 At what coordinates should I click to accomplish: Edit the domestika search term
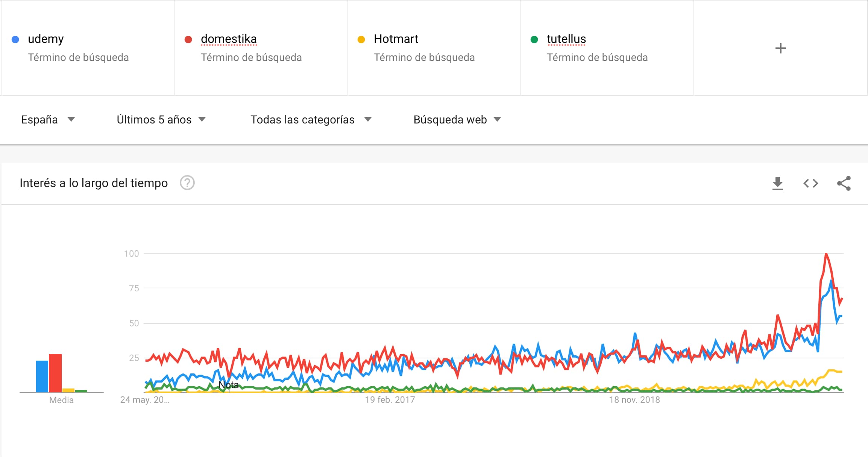point(261,48)
